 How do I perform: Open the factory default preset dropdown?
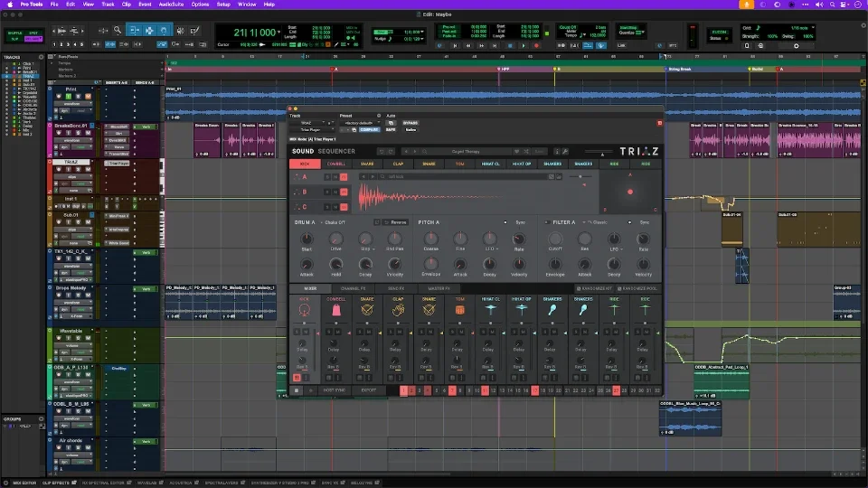(x=358, y=122)
